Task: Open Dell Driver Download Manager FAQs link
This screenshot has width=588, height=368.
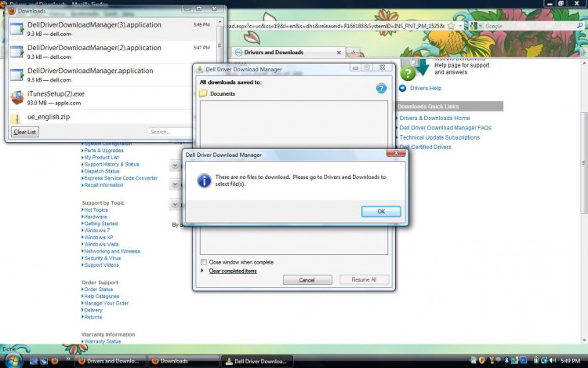Action: coord(445,128)
